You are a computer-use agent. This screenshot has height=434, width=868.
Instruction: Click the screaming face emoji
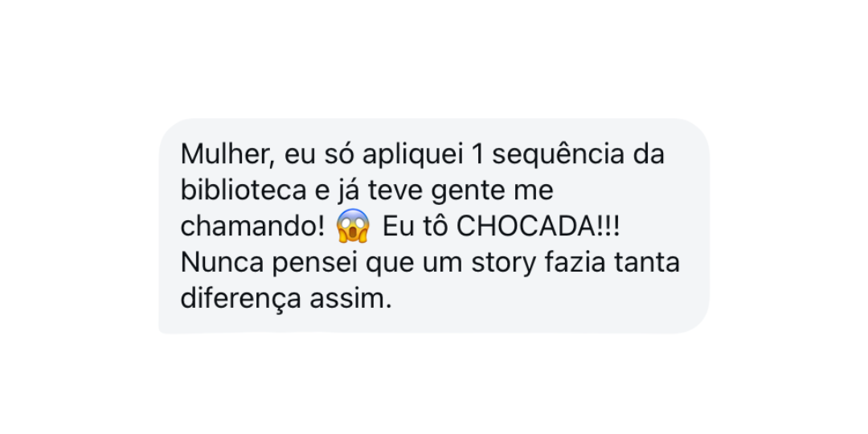coord(353,226)
